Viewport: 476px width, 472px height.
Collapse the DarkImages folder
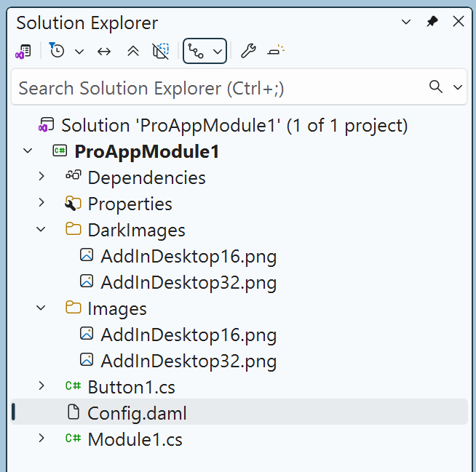click(41, 229)
